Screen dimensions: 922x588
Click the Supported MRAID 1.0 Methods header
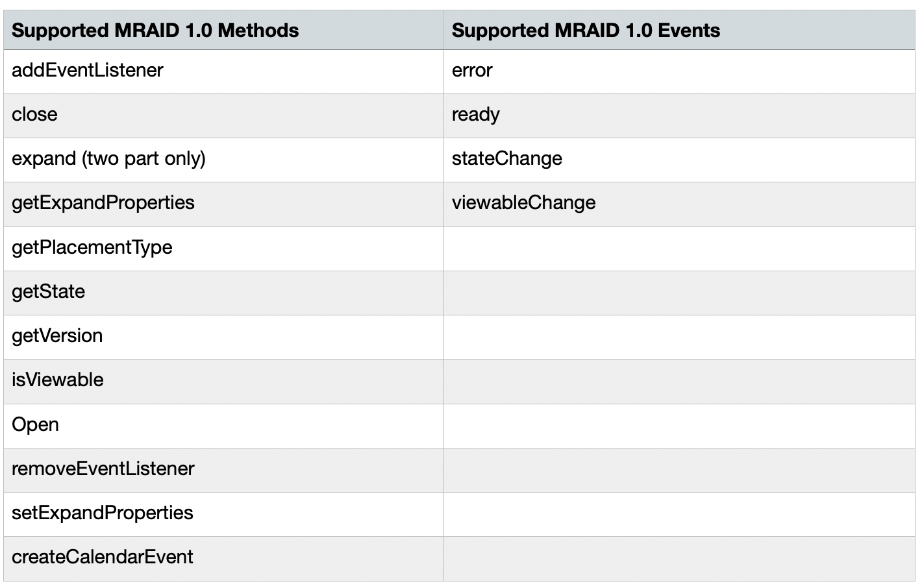click(155, 31)
